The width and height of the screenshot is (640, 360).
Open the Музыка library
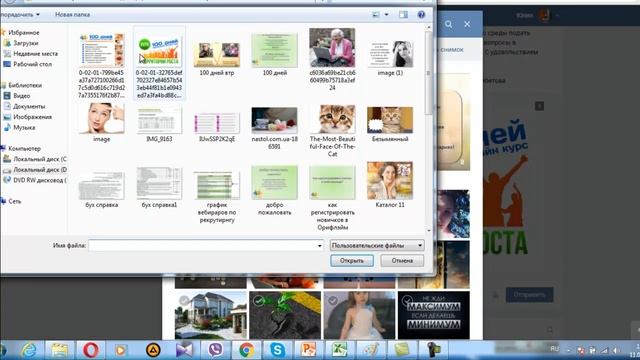tap(24, 127)
